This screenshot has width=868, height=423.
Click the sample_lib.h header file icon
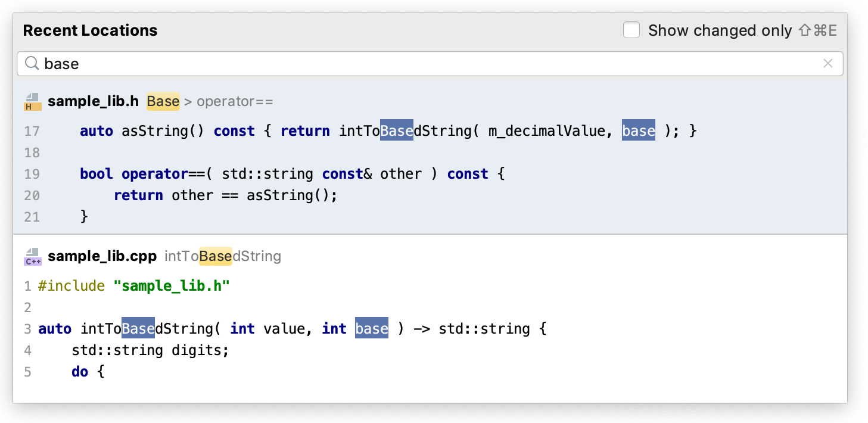32,102
